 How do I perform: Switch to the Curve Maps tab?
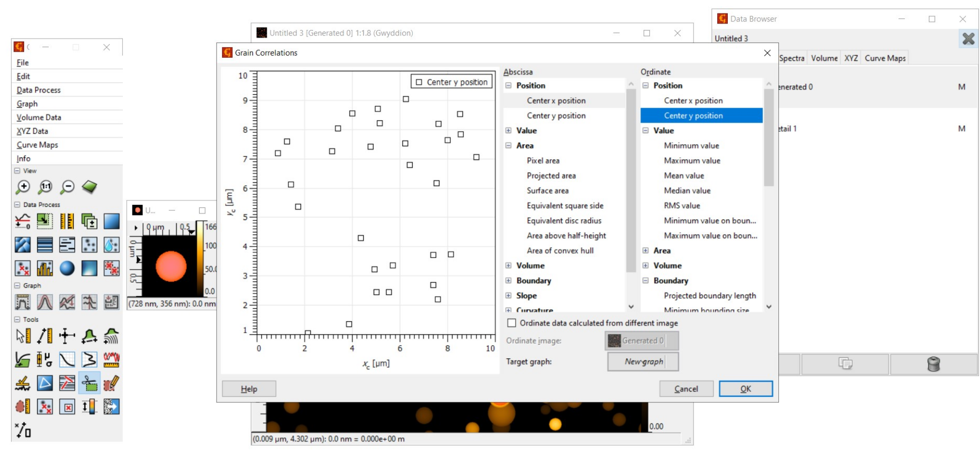(x=885, y=58)
